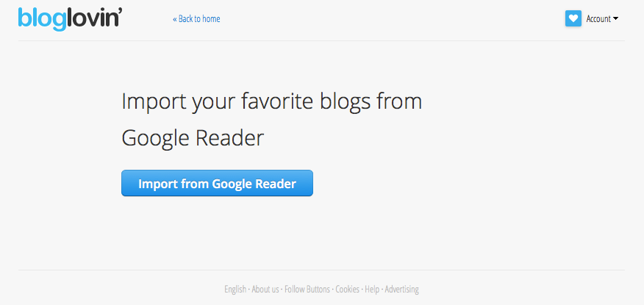Click the word "Account" in the header
The height and width of the screenshot is (305, 644).
[x=598, y=19]
